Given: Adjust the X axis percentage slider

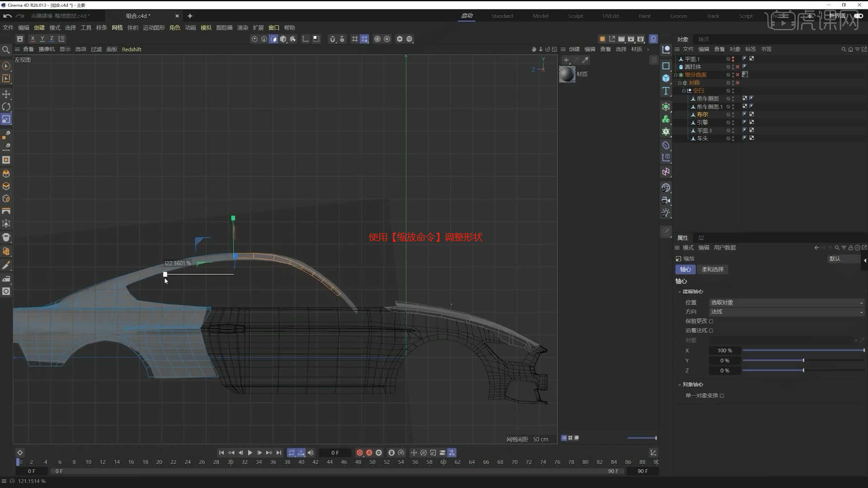Looking at the screenshot, I should (803, 351).
